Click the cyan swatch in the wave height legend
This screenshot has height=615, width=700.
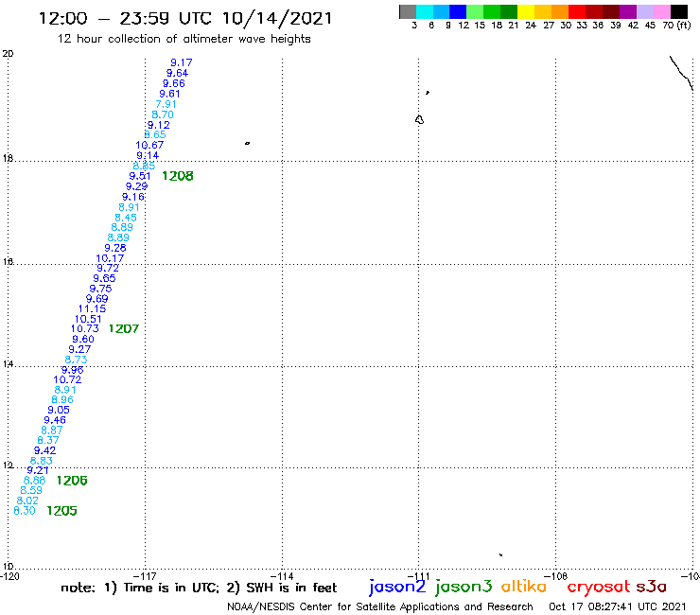(425, 11)
